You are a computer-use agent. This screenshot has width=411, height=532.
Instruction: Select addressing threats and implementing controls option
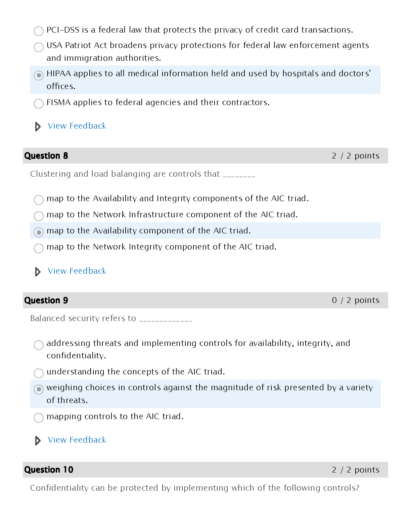click(x=39, y=345)
